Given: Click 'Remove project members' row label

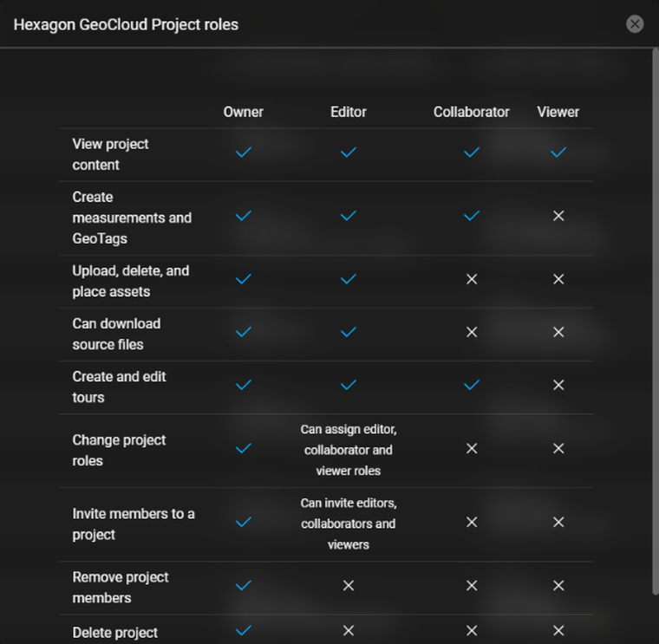Looking at the screenshot, I should (121, 588).
